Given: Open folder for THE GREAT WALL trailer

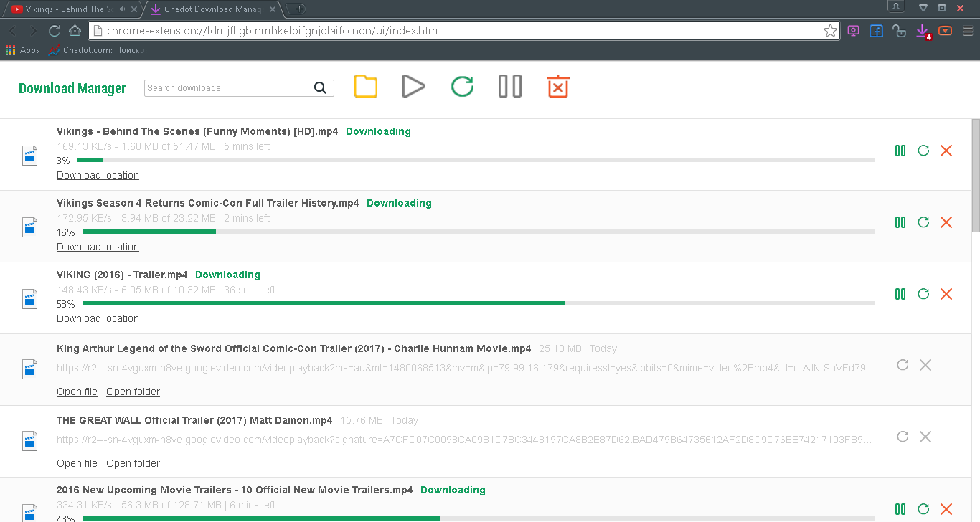Looking at the screenshot, I should click(133, 463).
